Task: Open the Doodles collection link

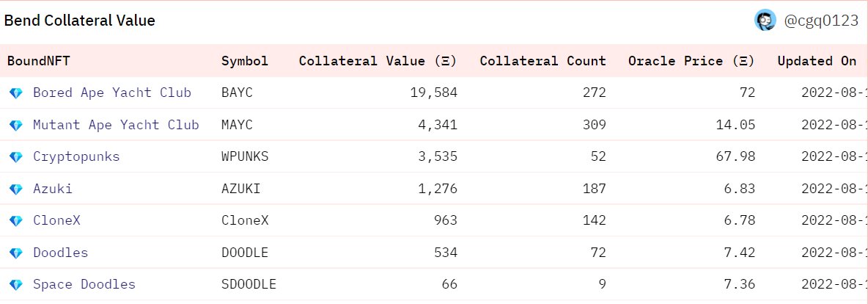Action: [60, 253]
